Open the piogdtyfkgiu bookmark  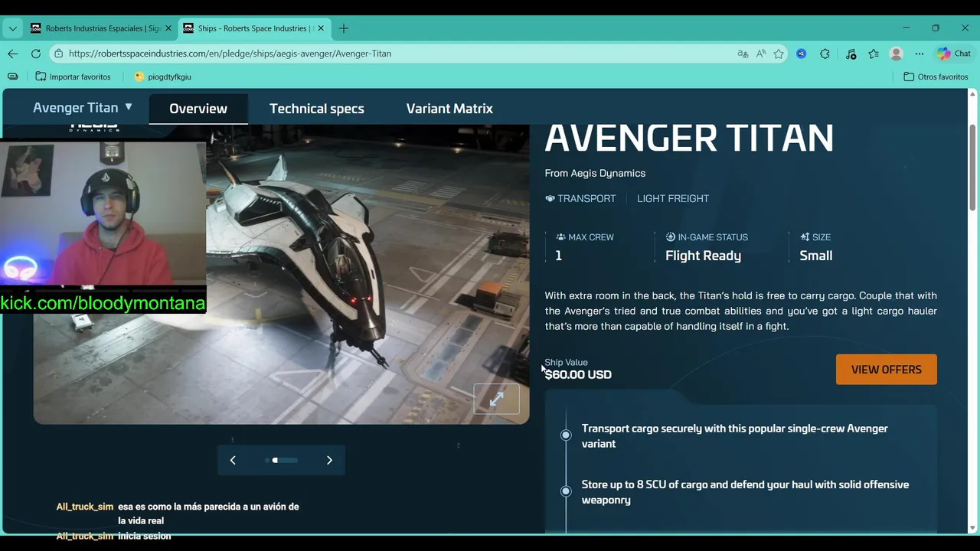(162, 77)
